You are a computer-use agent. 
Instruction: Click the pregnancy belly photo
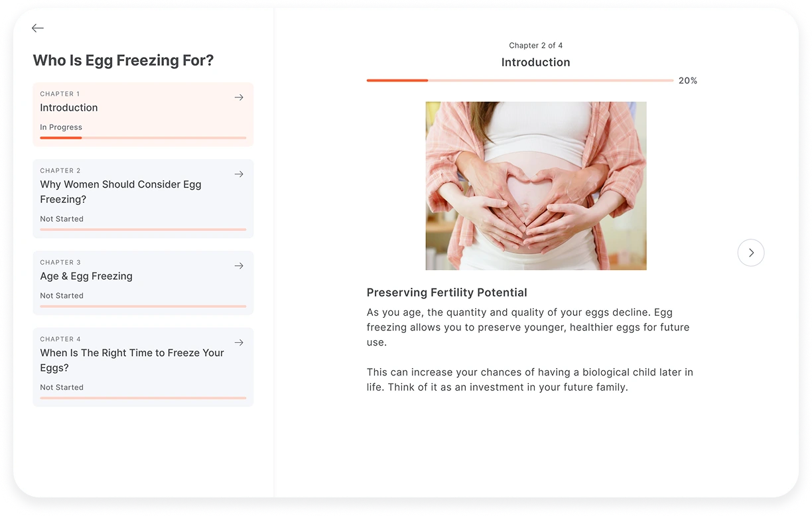coord(535,186)
